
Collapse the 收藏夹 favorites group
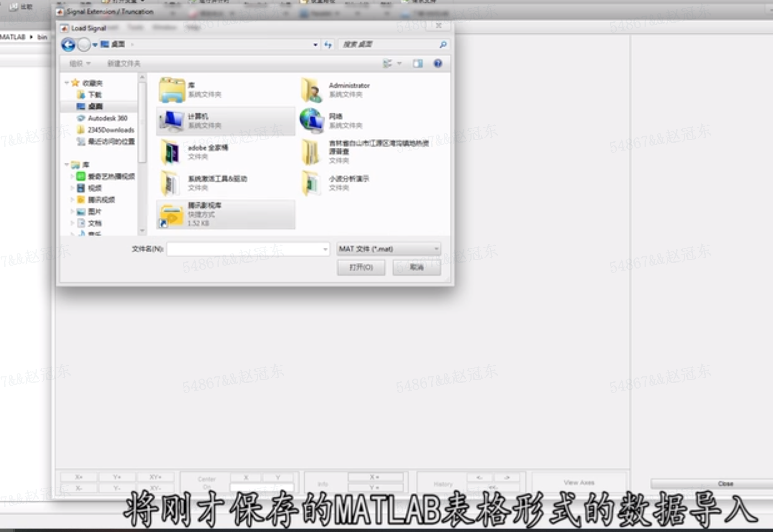(x=67, y=83)
